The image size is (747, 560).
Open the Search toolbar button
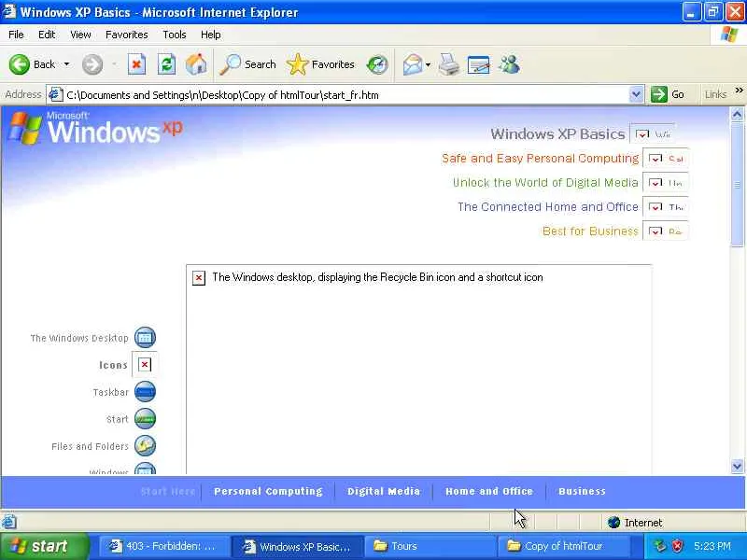pos(247,64)
